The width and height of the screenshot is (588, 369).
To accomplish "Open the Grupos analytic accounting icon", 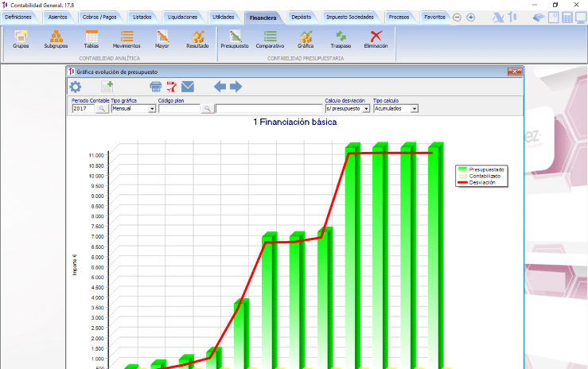I will pos(21,39).
